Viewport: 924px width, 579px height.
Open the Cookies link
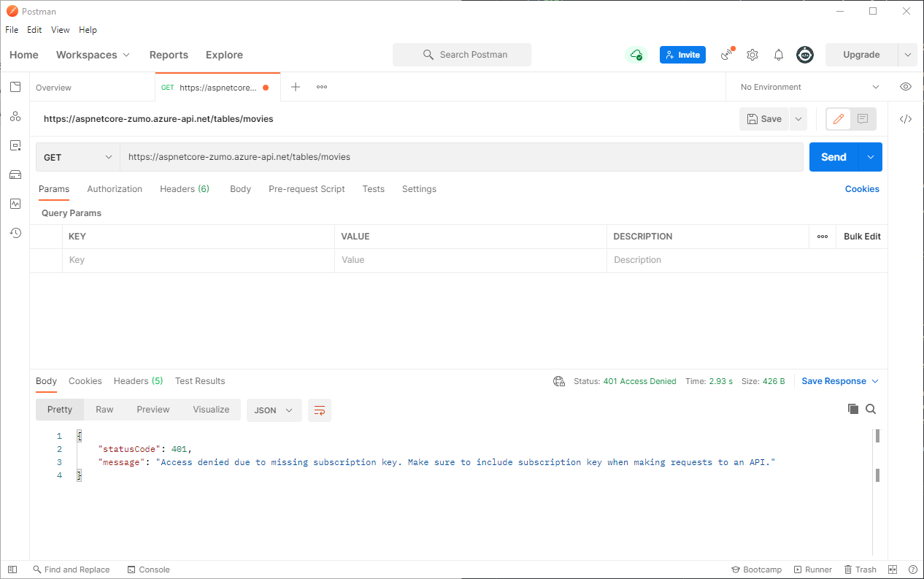point(862,189)
